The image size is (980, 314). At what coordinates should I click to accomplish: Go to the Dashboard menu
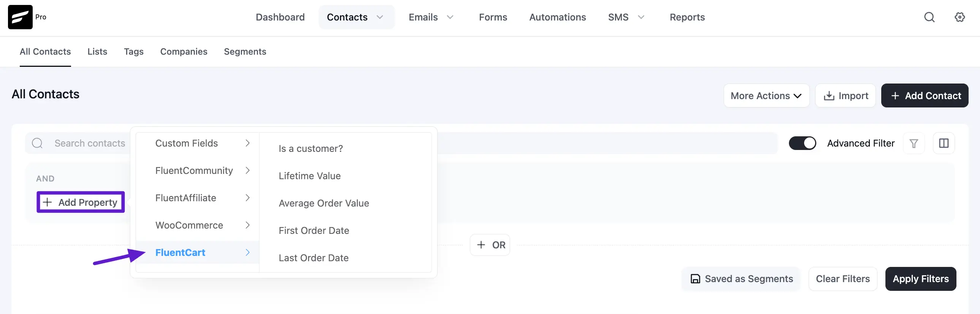[280, 17]
